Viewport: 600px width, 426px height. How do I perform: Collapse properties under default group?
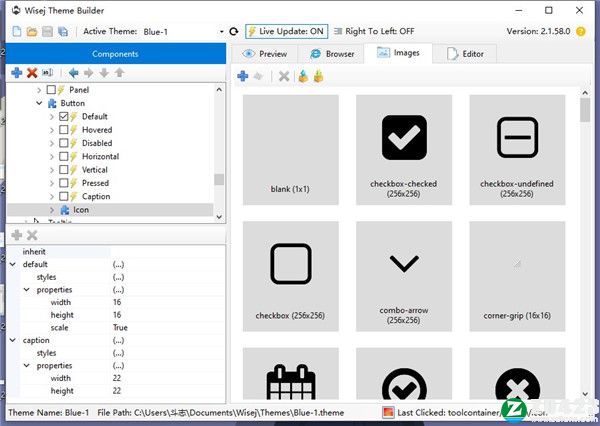click(x=27, y=290)
